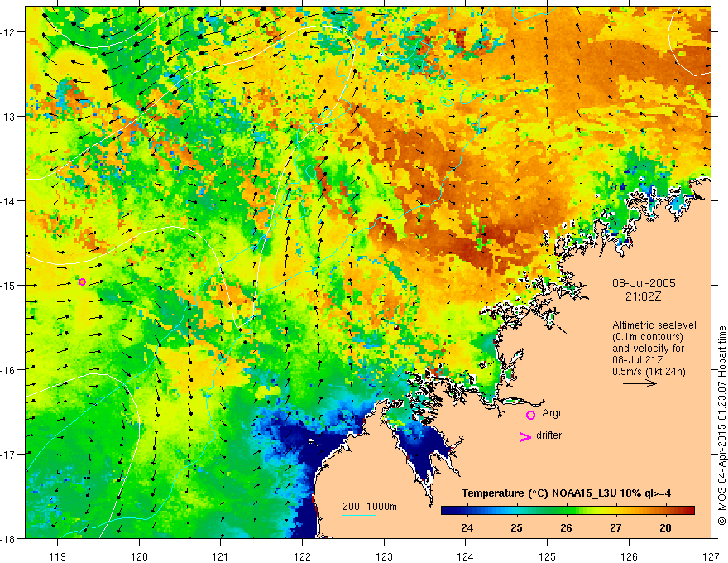Click the latitude label -12
This screenshot has width=728, height=563.
pyautogui.click(x=8, y=32)
